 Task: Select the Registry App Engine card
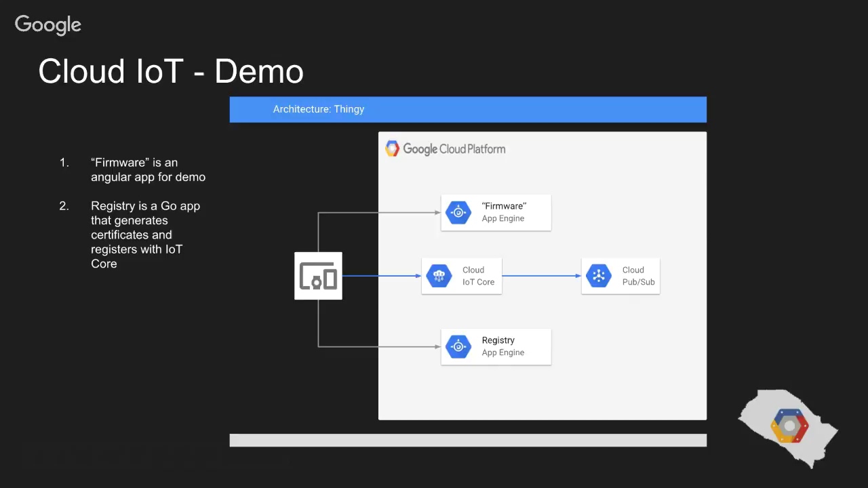pos(496,347)
